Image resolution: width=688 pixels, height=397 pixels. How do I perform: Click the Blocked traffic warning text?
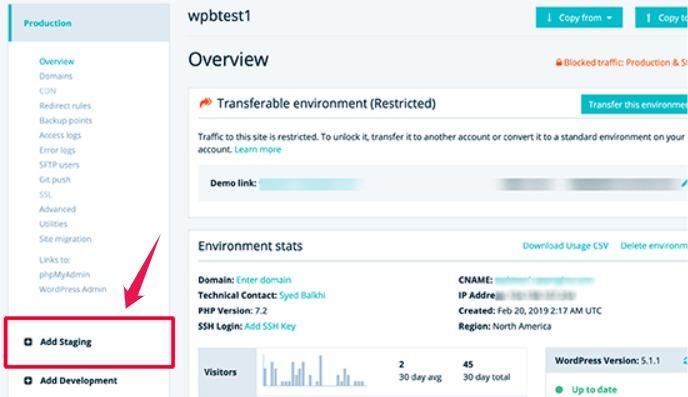[x=626, y=63]
